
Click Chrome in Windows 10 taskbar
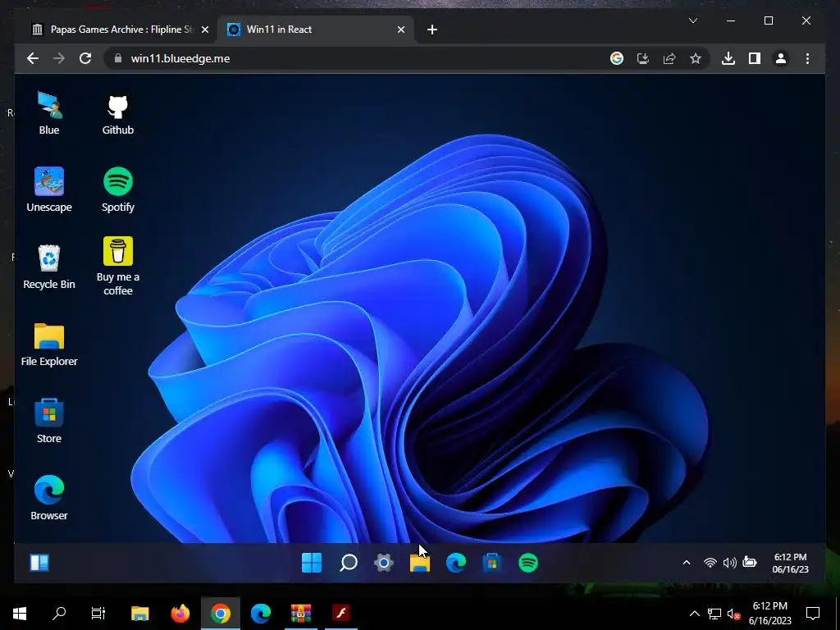220,614
